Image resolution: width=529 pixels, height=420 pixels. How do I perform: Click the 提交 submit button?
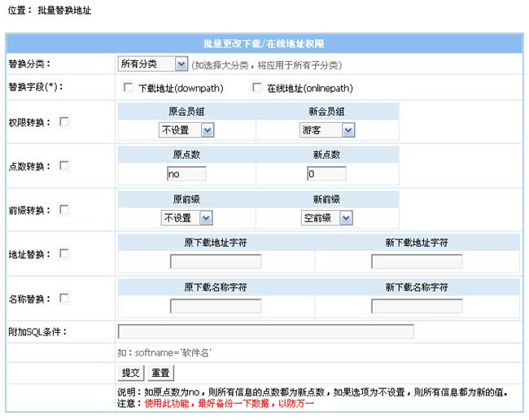pyautogui.click(x=131, y=373)
